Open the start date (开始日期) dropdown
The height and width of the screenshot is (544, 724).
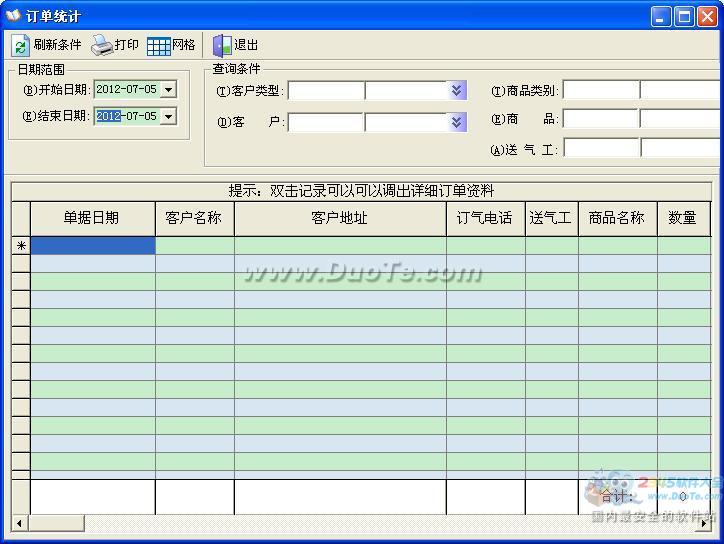coord(168,90)
